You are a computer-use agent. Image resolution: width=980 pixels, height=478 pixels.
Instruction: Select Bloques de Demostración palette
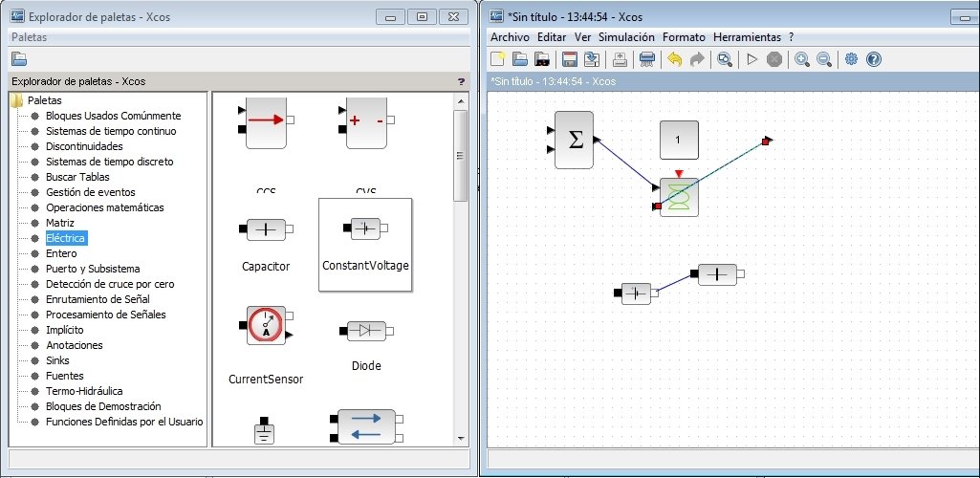[x=103, y=406]
